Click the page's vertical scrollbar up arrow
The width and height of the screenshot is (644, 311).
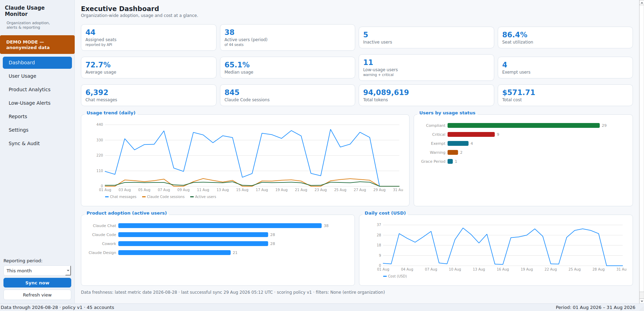pyautogui.click(x=642, y=2)
